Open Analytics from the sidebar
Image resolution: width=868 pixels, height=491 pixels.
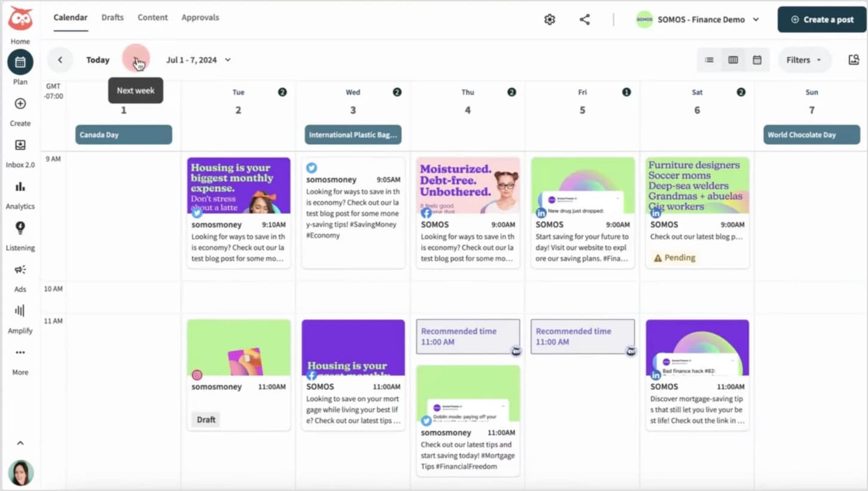20,187
